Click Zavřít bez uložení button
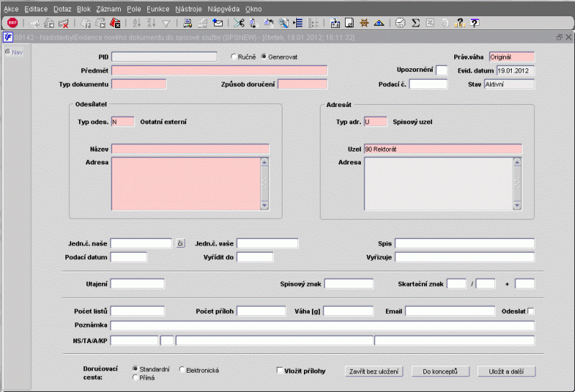 (374, 371)
